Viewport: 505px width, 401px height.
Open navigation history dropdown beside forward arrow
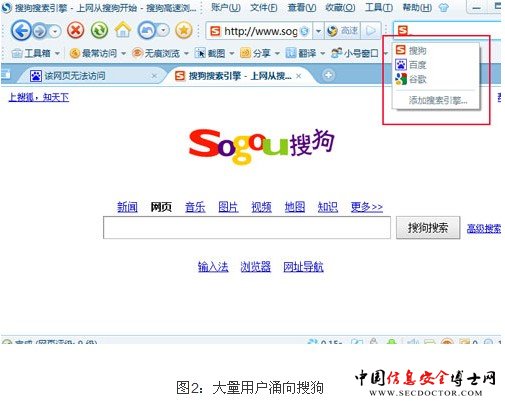[x=55, y=32]
